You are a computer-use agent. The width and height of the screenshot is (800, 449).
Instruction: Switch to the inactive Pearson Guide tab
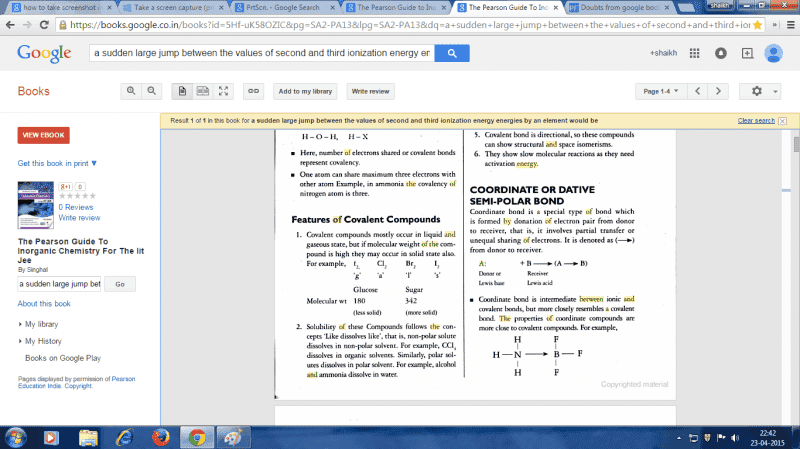(x=396, y=8)
